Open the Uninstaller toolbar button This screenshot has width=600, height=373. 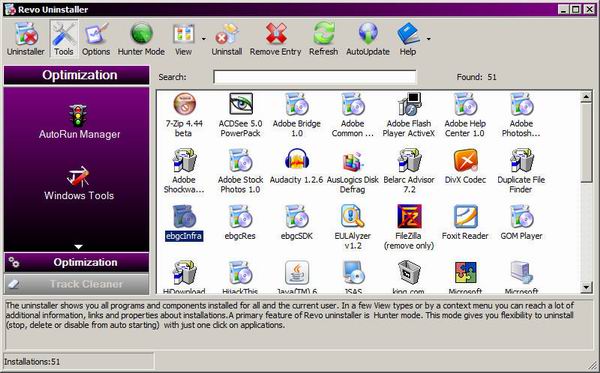pyautogui.click(x=26, y=39)
